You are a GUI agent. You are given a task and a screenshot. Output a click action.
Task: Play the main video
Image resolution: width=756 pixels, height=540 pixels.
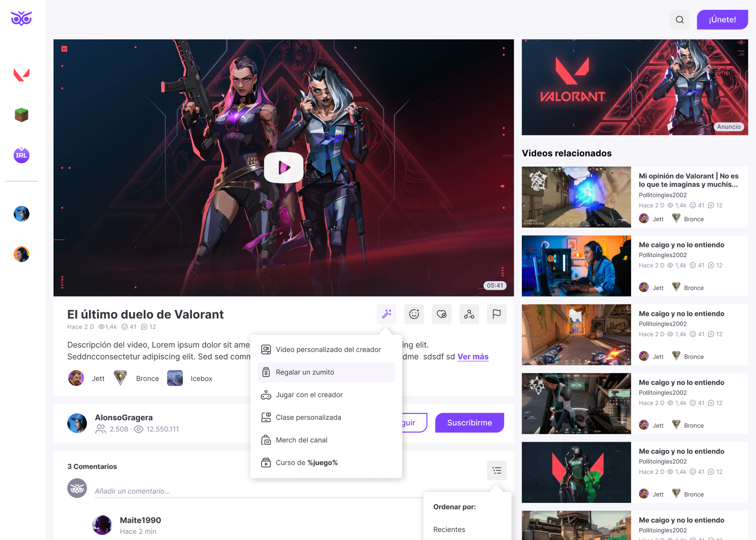[283, 167]
